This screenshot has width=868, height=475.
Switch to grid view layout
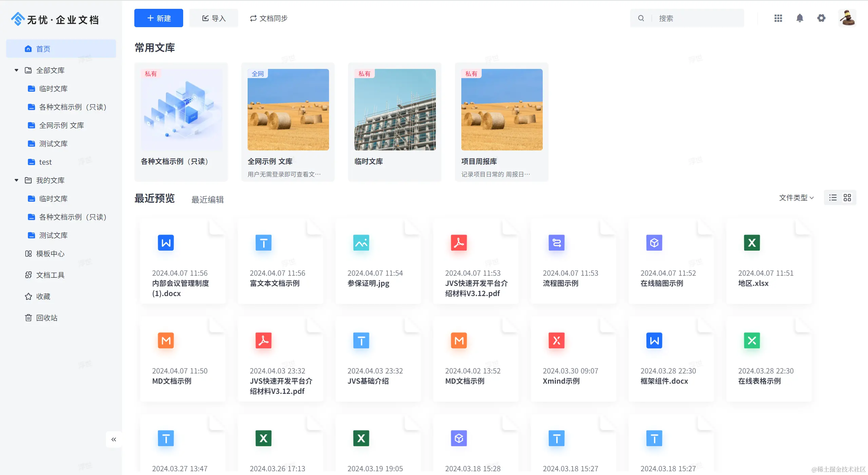pos(847,198)
